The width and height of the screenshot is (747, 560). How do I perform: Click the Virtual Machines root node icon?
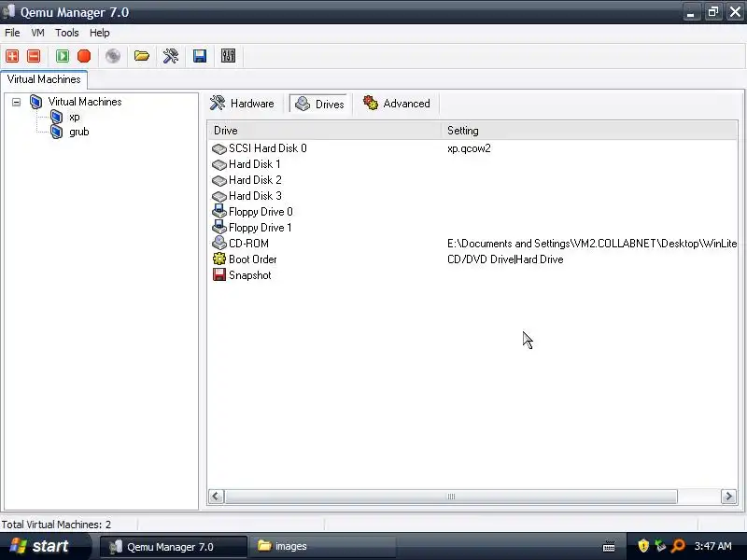pos(35,102)
